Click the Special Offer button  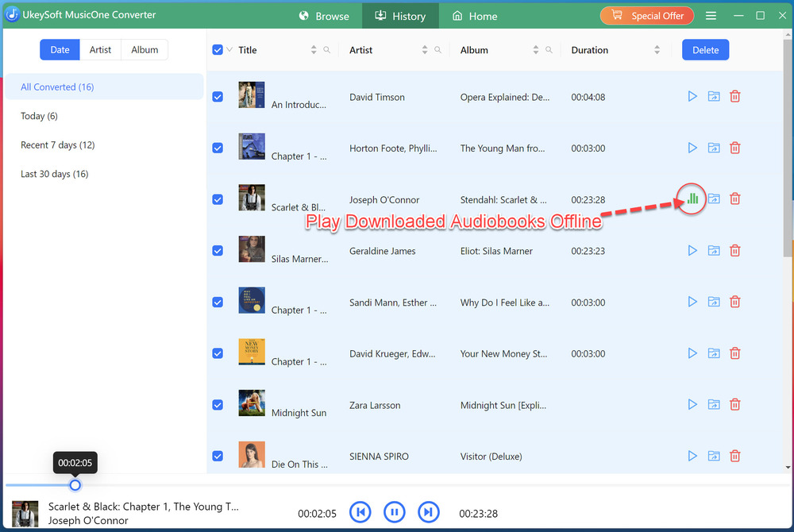click(646, 16)
